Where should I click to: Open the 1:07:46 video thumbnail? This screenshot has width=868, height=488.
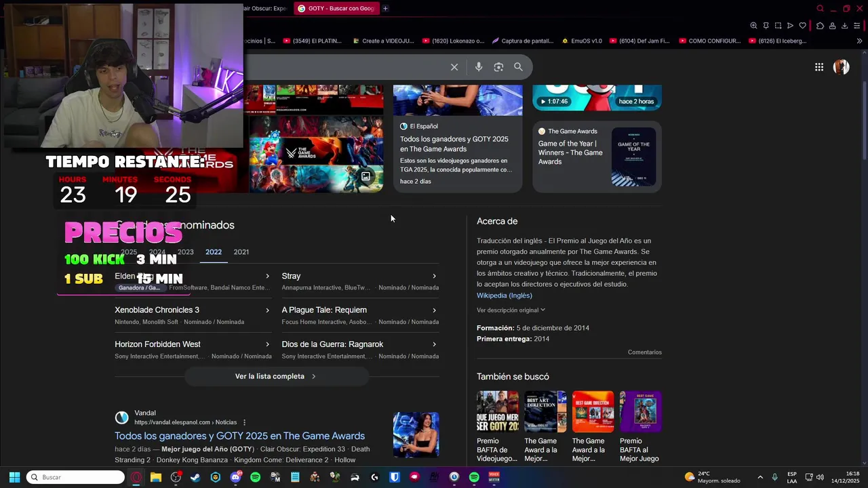click(x=597, y=97)
